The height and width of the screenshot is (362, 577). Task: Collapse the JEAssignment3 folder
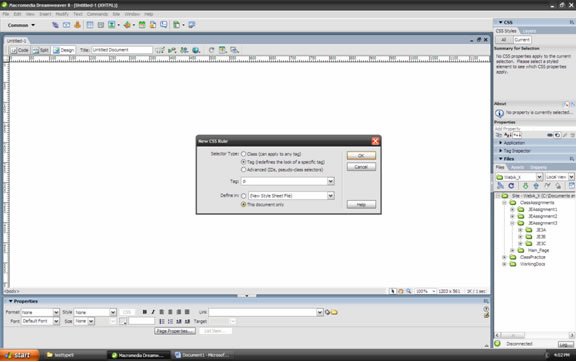(512, 223)
